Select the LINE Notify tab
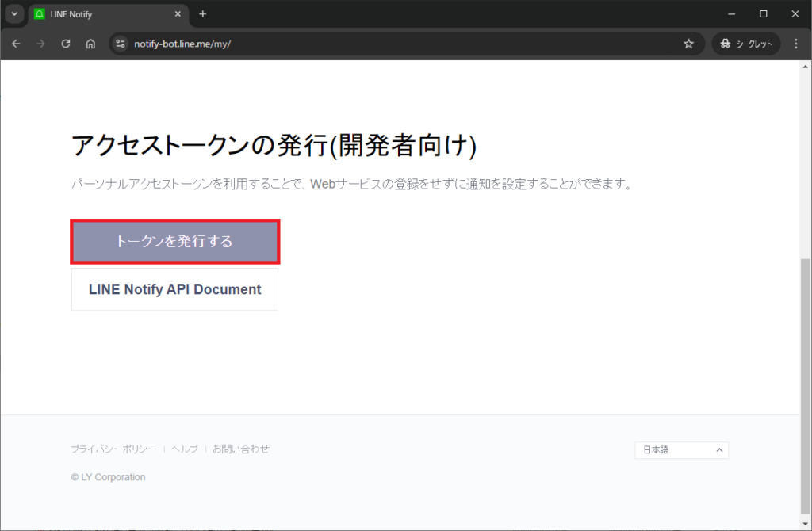Screen dimensions: 812x531 103,14
